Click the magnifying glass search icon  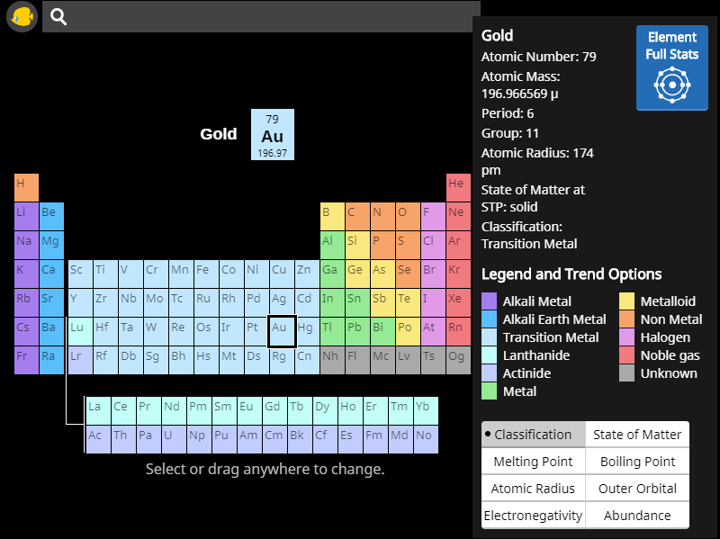click(x=58, y=17)
